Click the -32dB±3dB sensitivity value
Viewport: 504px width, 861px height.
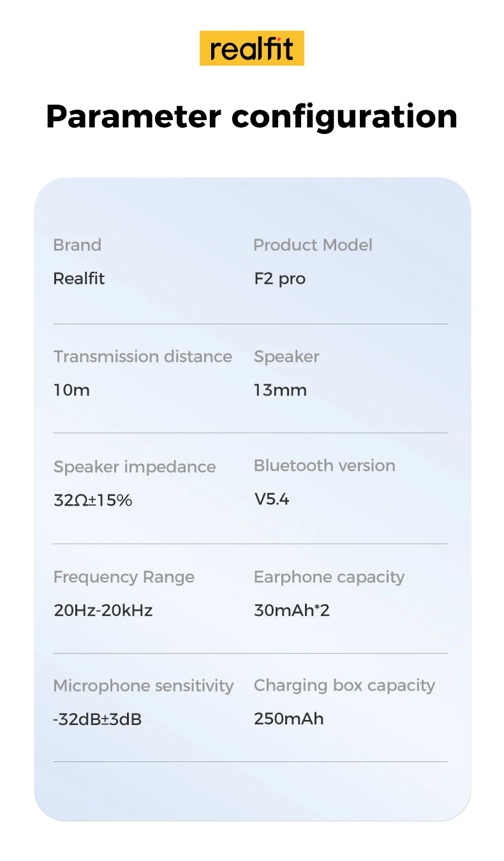pos(97,720)
